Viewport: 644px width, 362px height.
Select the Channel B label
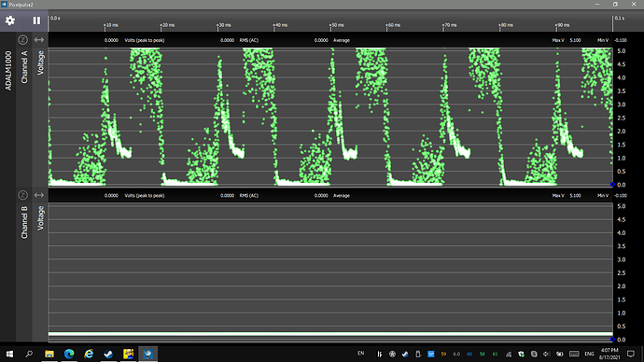pyautogui.click(x=24, y=222)
